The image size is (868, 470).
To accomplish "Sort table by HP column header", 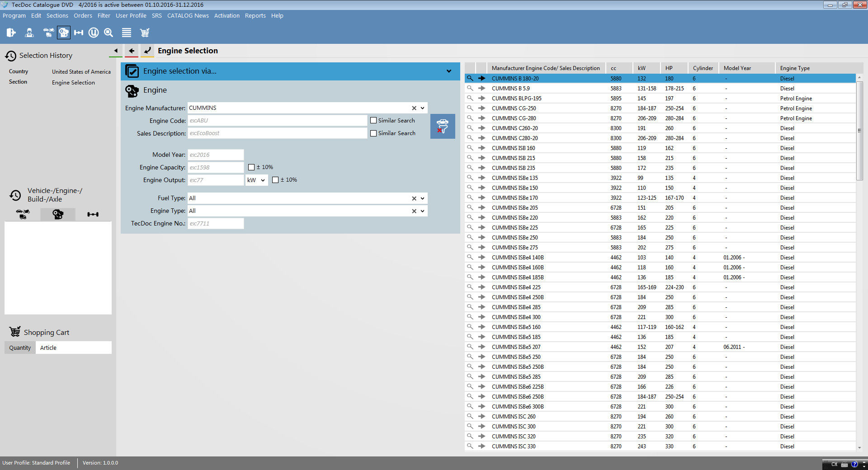I will click(674, 68).
